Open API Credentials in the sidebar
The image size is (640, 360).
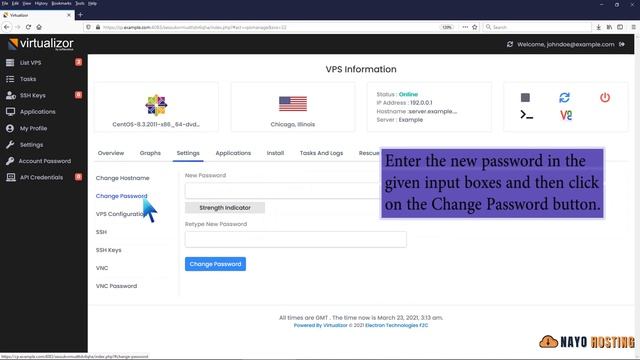click(x=41, y=178)
